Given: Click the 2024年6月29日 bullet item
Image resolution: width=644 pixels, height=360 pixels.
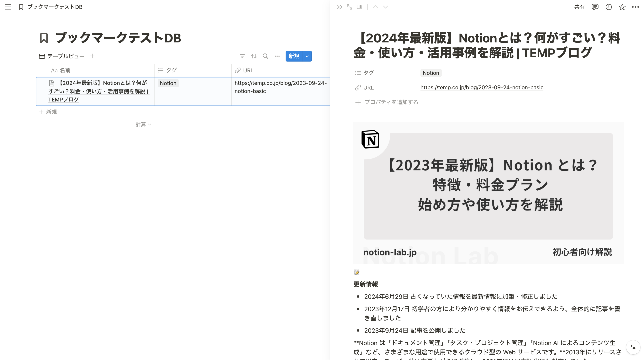Looking at the screenshot, I should click(x=461, y=297).
